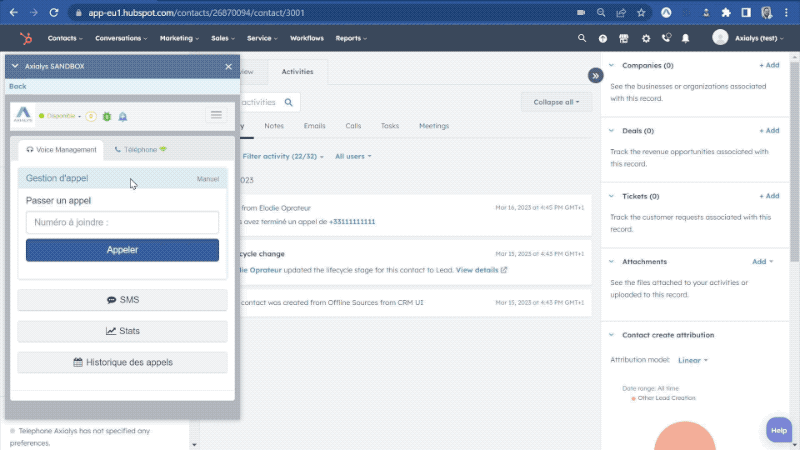Open Historique des appels
Screen dimensions: 800x450
point(122,362)
